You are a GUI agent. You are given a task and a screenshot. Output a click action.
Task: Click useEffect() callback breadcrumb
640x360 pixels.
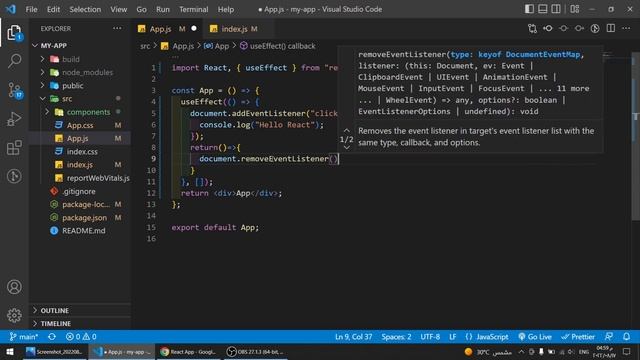(278, 46)
